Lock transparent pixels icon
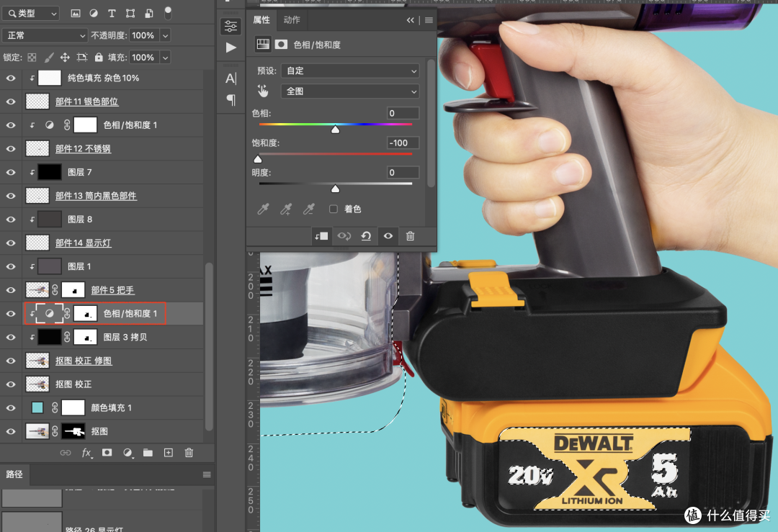Screen dimensions: 778x532 coord(32,58)
